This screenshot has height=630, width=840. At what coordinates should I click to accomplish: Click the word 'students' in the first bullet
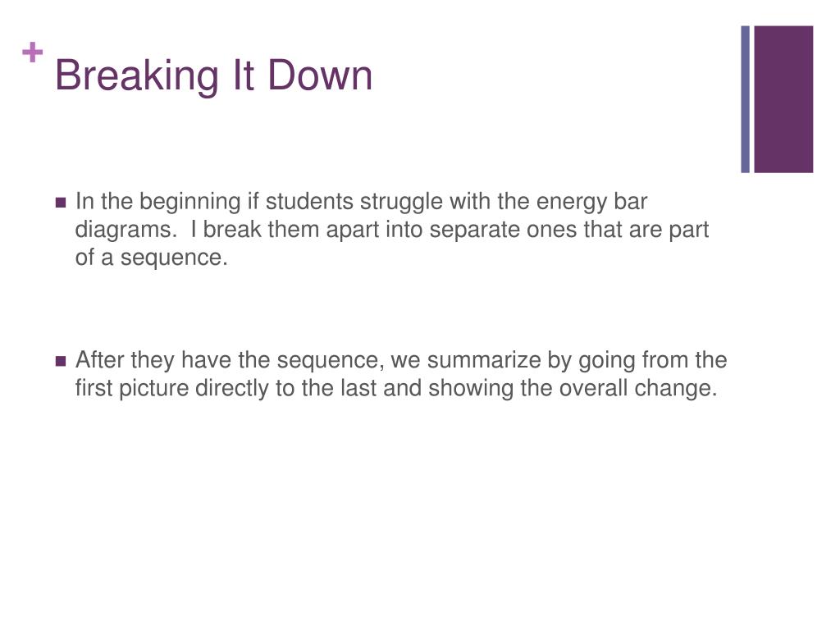(x=309, y=202)
